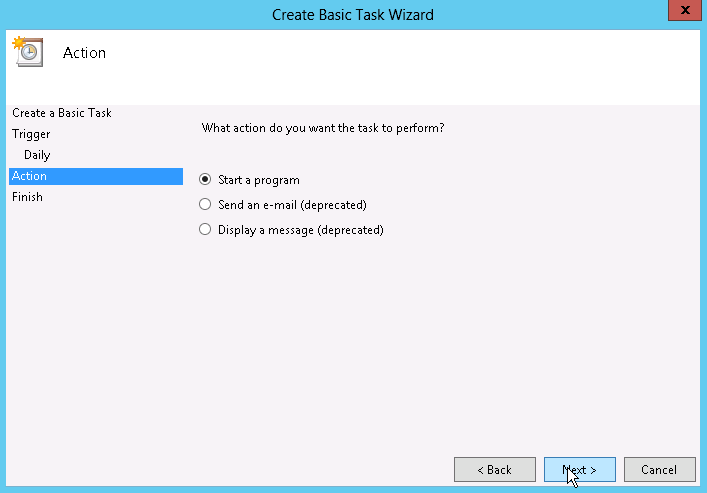Click the Action heading beside the clock icon
This screenshot has height=493, width=707.
tap(84, 53)
